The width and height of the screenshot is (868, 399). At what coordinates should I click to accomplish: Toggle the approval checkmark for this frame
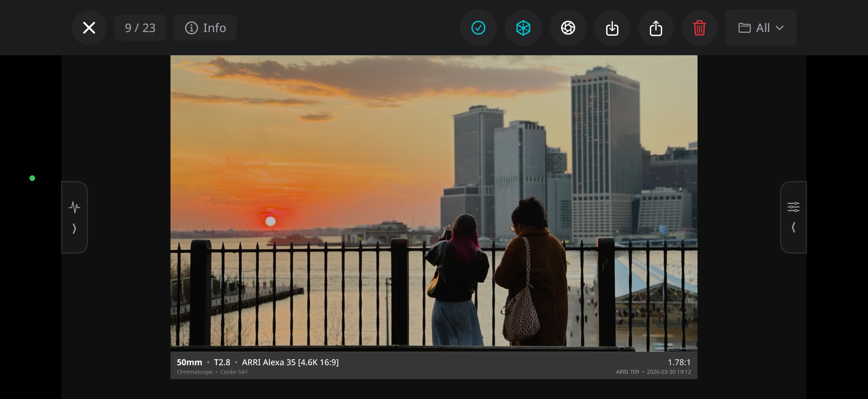pyautogui.click(x=478, y=27)
